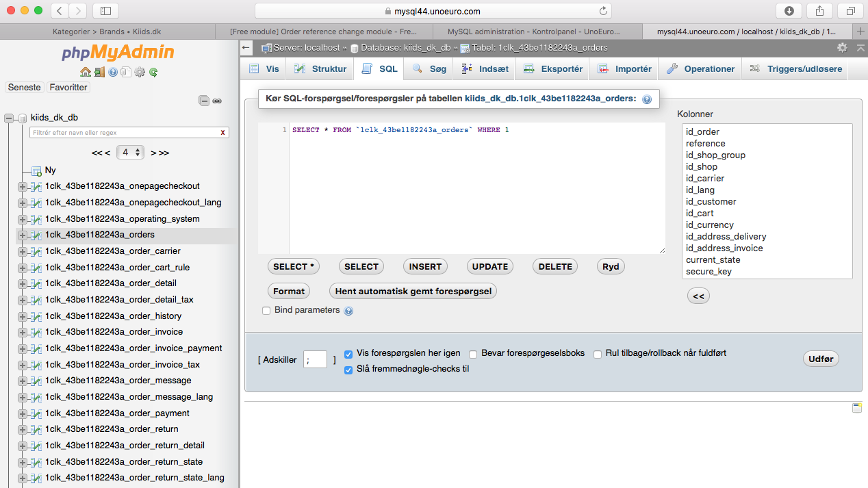Open the Operationer tab
The width and height of the screenshot is (868, 488).
(x=701, y=69)
